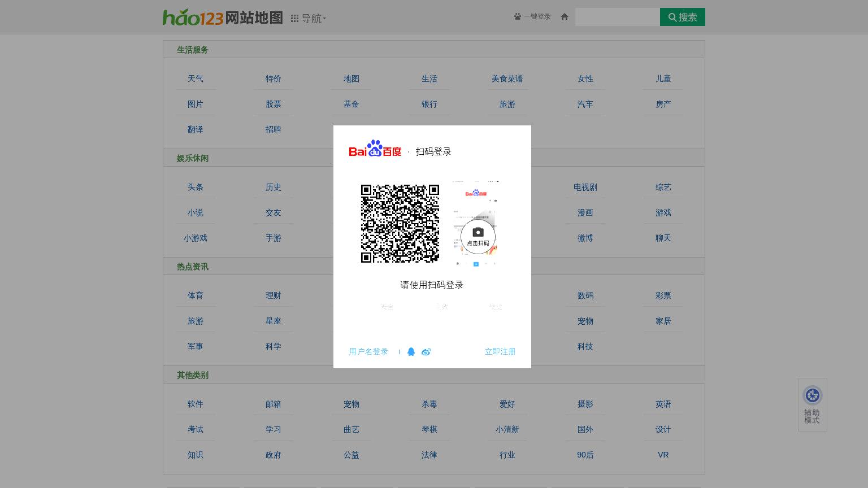Focus the search input field
Image resolution: width=868 pixels, height=488 pixels.
pos(617,17)
